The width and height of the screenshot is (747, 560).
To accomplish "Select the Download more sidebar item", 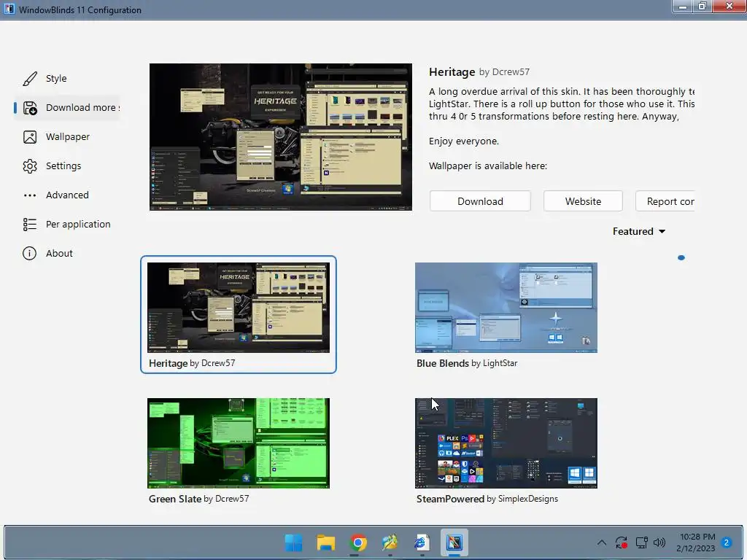I will [66, 108].
